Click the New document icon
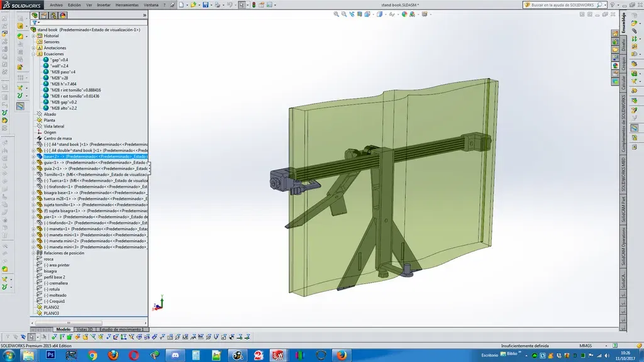The image size is (644, 362). tap(180, 5)
